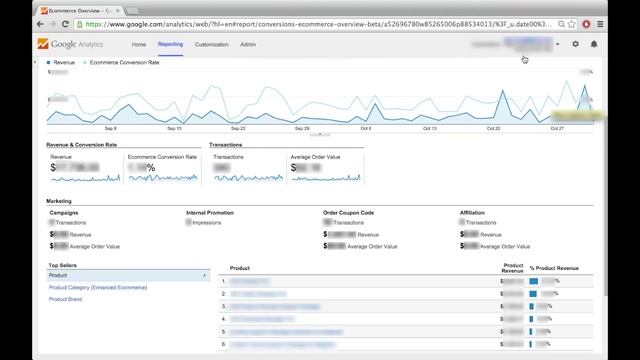Image resolution: width=640 pixels, height=360 pixels.
Task: Click the Average Order Value sparkline card
Action: pyautogui.click(x=325, y=169)
